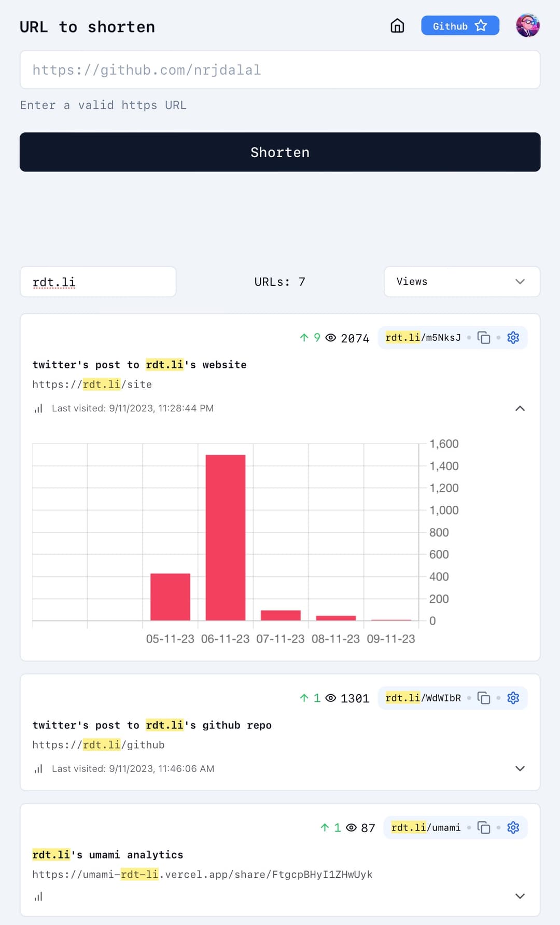The width and height of the screenshot is (560, 925).
Task: Expand the github repo post analytics
Action: tap(520, 768)
